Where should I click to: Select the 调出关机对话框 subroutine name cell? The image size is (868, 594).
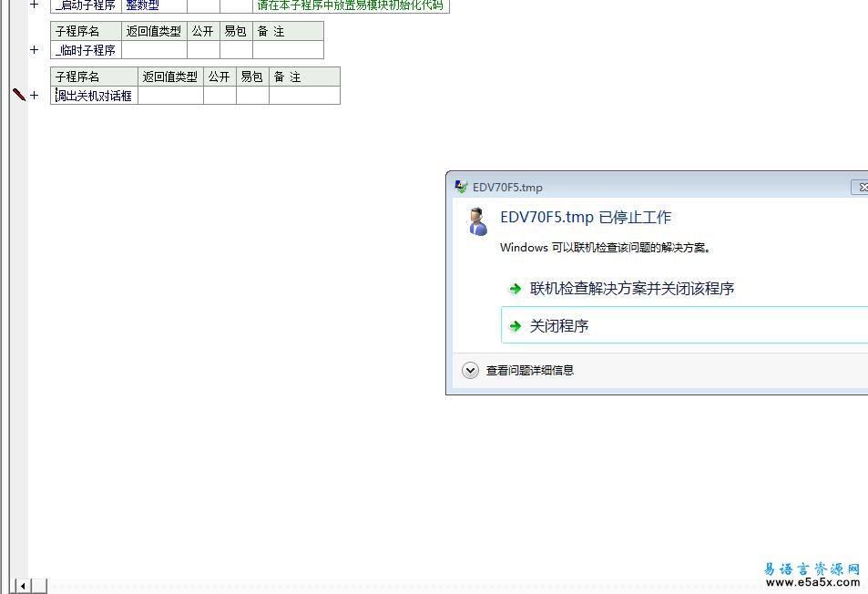tap(94, 96)
